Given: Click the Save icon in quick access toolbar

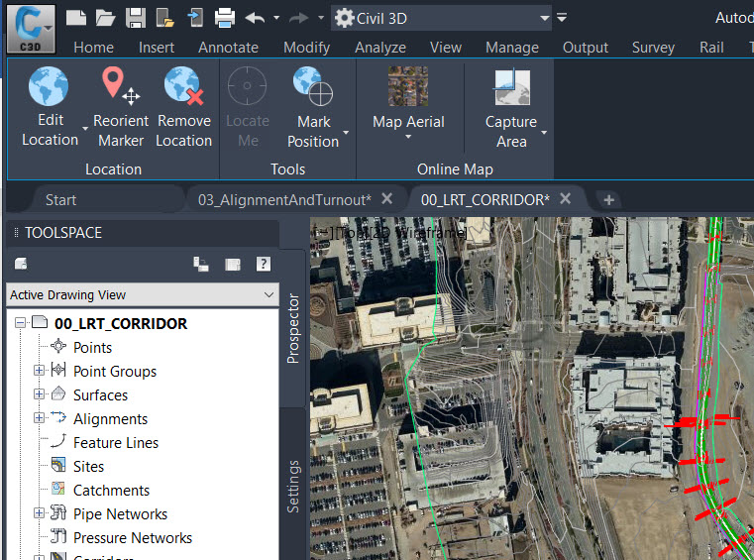Looking at the screenshot, I should 136,18.
